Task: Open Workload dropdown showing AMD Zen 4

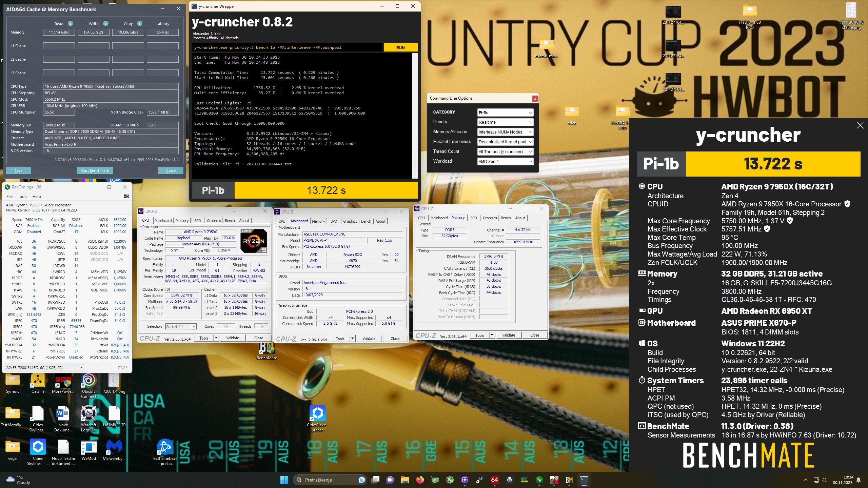Action: pos(505,162)
